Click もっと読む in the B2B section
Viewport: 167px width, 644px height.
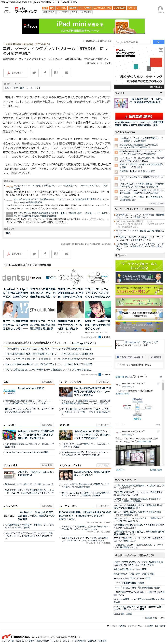(x=47, y=382)
